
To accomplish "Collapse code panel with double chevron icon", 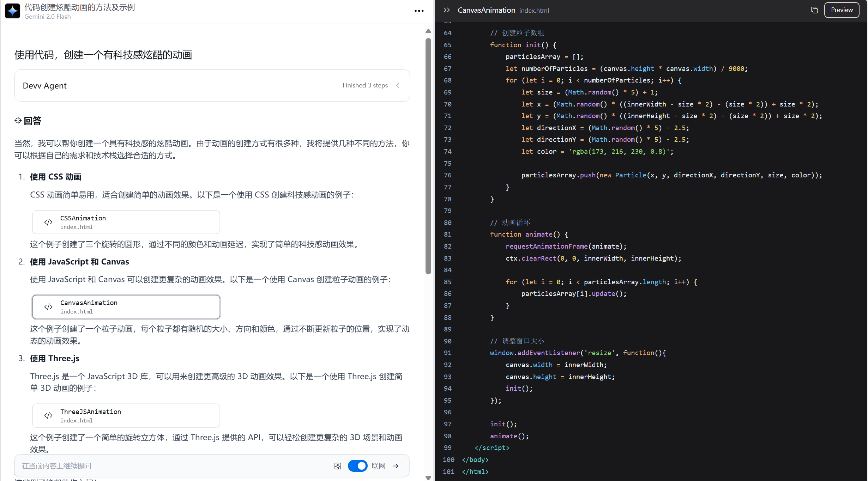I will pos(447,10).
